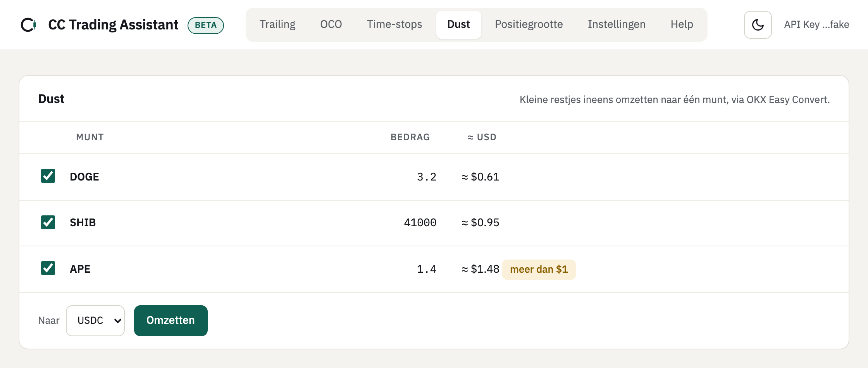Screen dimensions: 868x368
Task: Switch to the Trailing tab
Action: [x=277, y=24]
